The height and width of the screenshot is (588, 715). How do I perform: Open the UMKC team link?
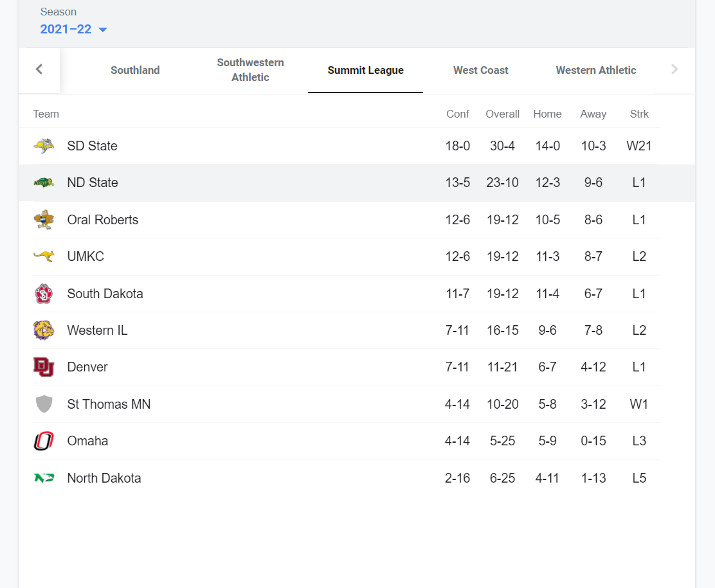86,256
